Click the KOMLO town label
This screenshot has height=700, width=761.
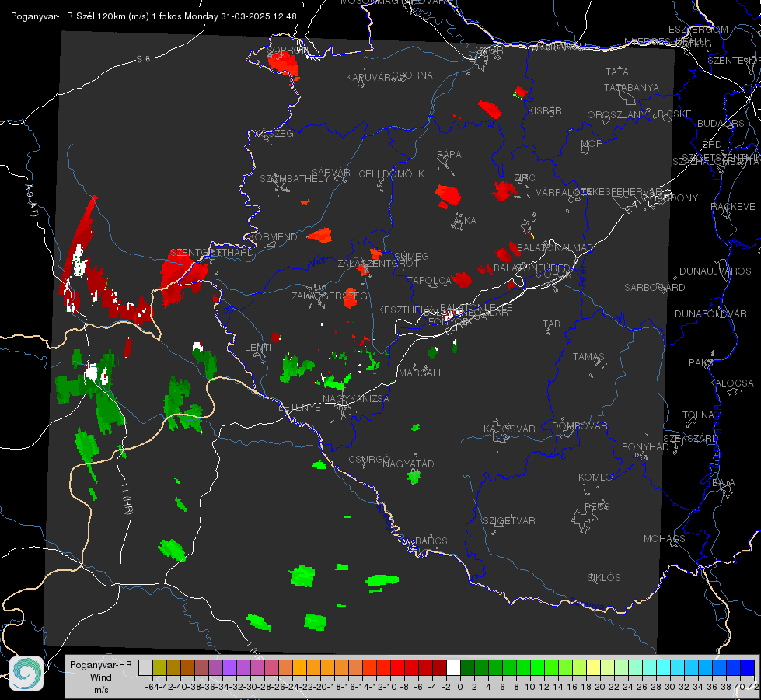pos(595,478)
